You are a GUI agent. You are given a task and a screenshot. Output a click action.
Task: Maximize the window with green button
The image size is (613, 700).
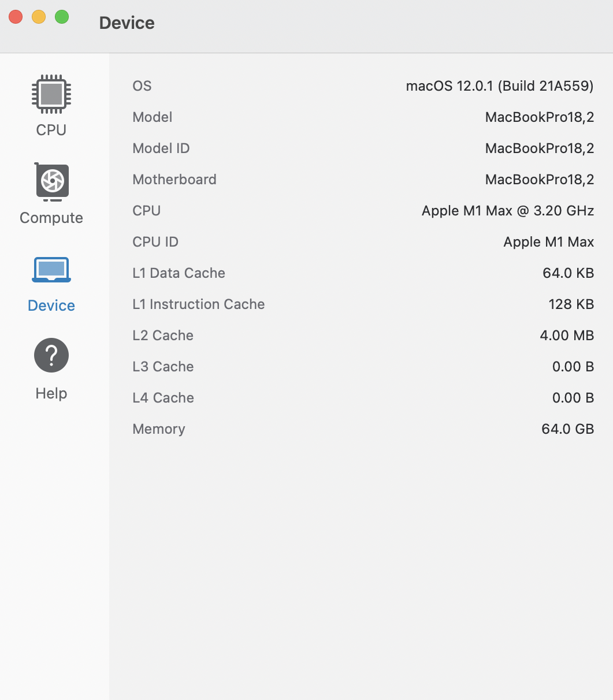pos(62,17)
